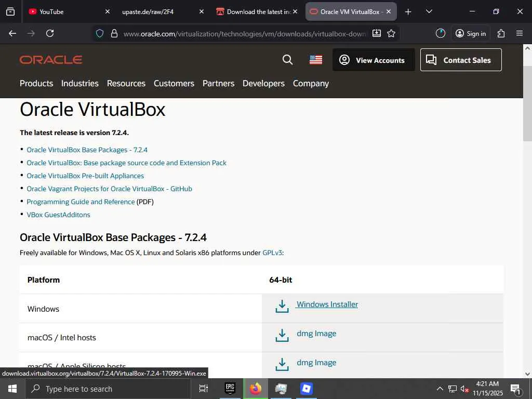
Task: Open Oracle VirtualBox Base Packages - 7.2.4 link
Action: point(87,150)
